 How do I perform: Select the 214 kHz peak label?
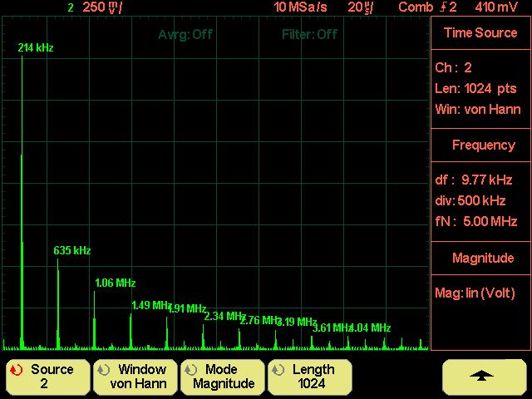pos(36,47)
